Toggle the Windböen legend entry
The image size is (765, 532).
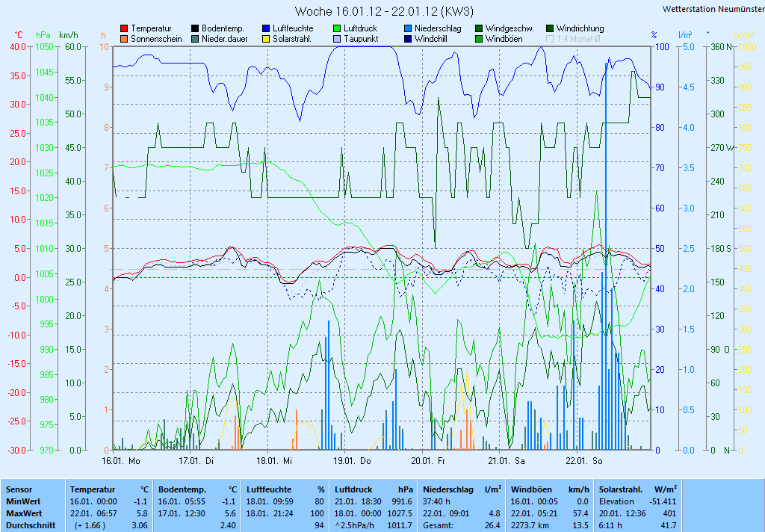(x=479, y=39)
